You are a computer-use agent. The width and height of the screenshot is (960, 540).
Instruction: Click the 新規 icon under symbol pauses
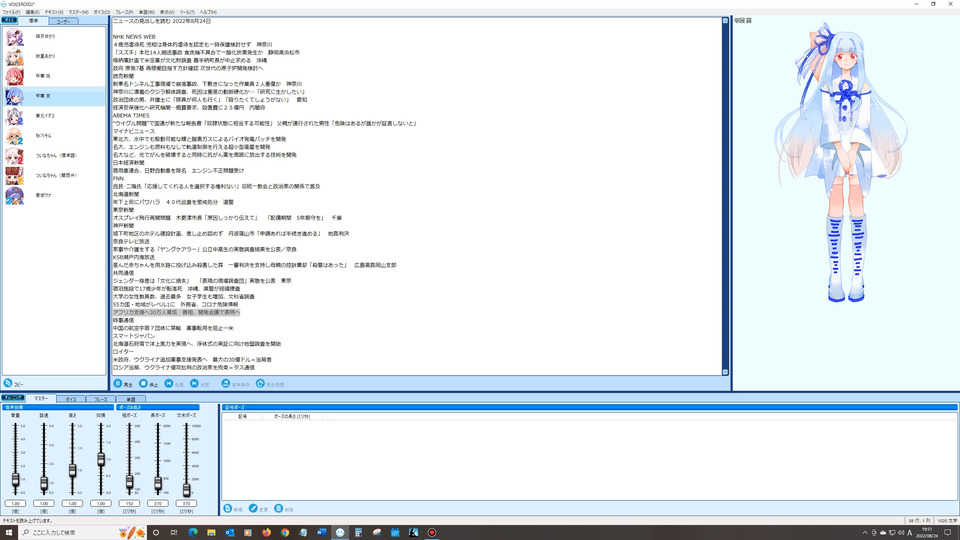pos(228,509)
